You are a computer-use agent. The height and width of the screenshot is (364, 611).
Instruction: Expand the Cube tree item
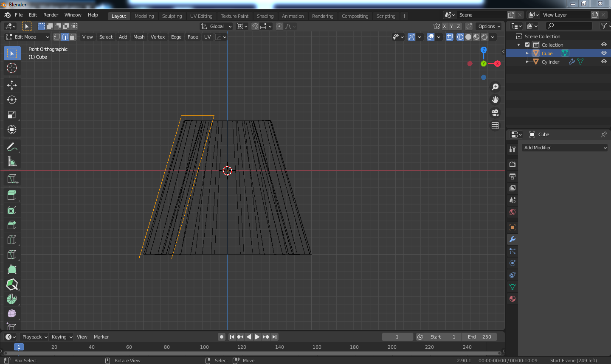coord(527,53)
